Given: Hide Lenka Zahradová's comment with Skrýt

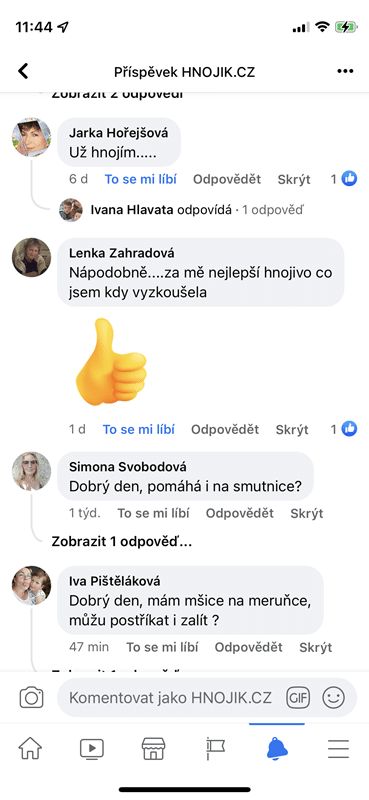Looking at the screenshot, I should (292, 430).
